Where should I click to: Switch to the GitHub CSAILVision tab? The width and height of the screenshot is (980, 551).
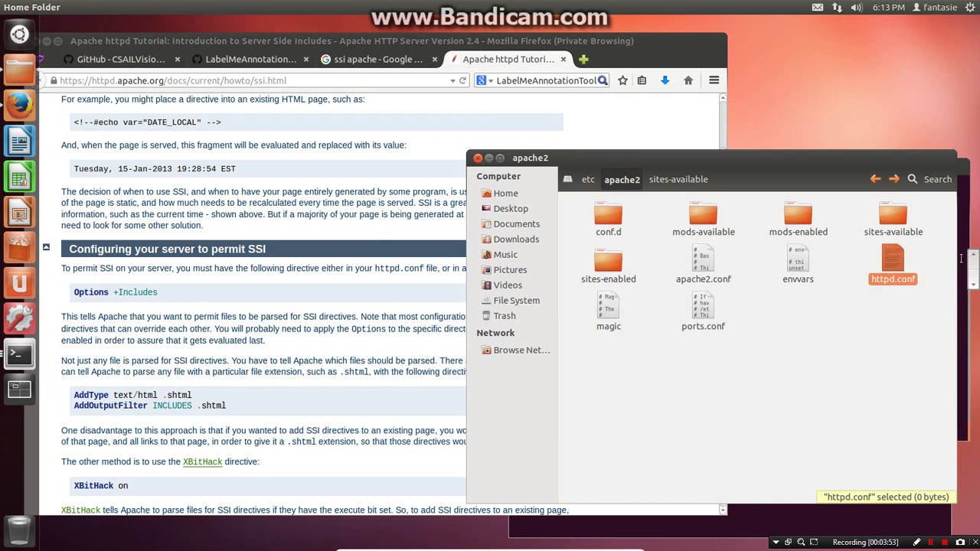pos(120,59)
